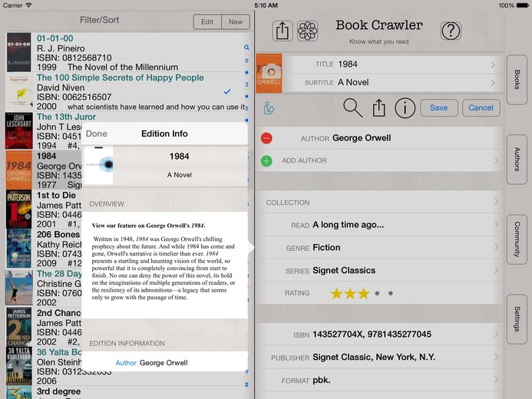Viewport: 532px width, 399px height.
Task: Tap the magnifier at top of index strip
Action: click(246, 48)
